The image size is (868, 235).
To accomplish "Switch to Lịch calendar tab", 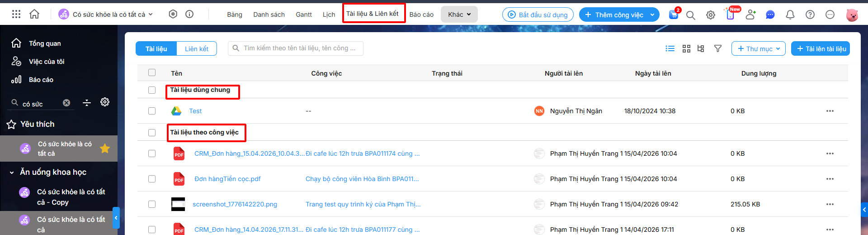I will click(x=329, y=14).
